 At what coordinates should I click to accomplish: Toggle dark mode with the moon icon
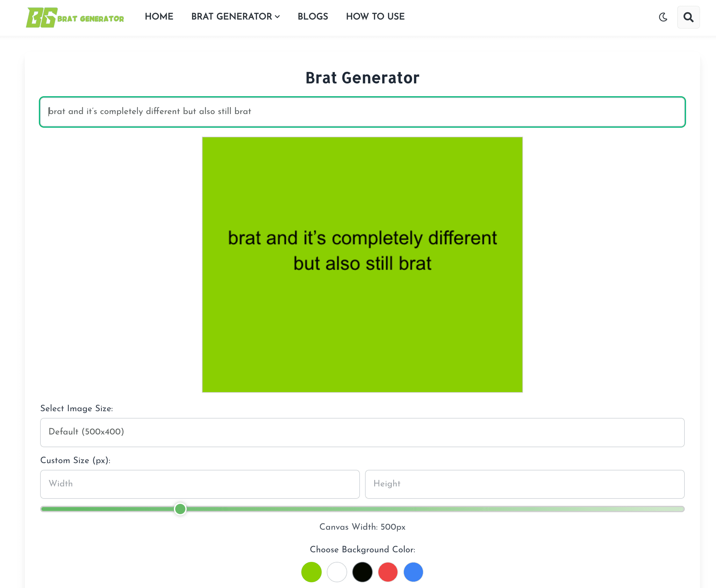pos(663,17)
